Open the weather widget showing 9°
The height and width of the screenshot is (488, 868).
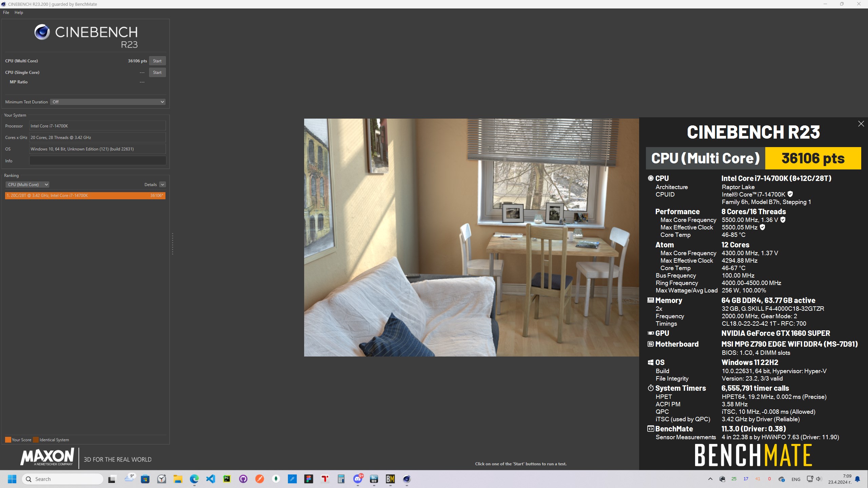(x=130, y=478)
